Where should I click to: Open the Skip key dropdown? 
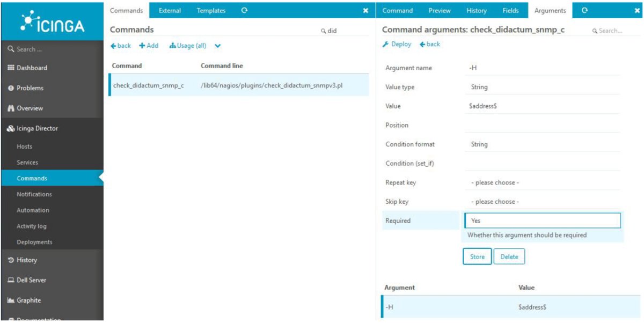pos(542,202)
